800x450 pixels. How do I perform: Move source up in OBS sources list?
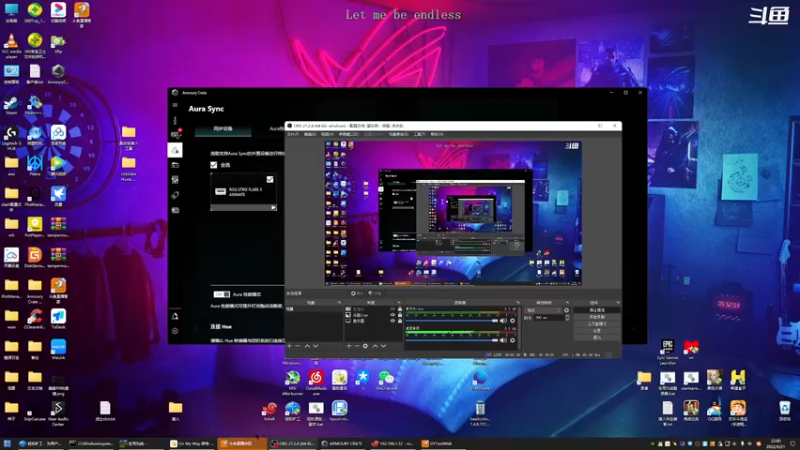coord(376,346)
